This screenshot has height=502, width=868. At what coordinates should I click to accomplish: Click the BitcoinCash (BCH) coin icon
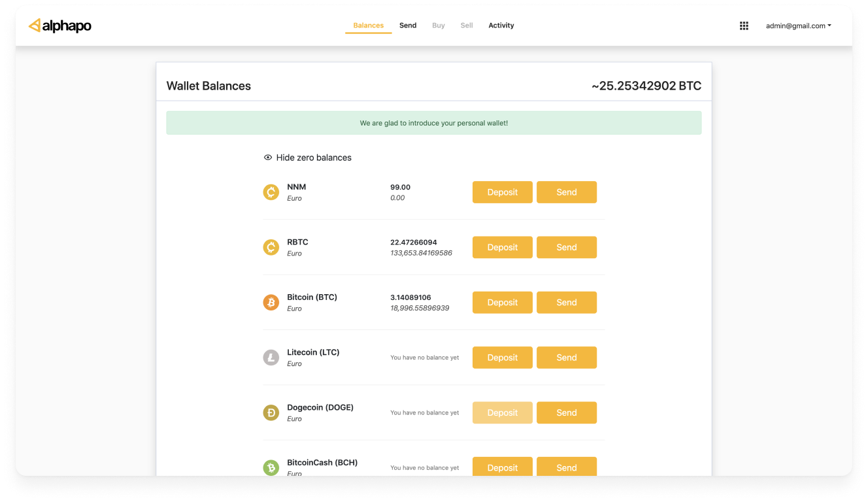[271, 467]
